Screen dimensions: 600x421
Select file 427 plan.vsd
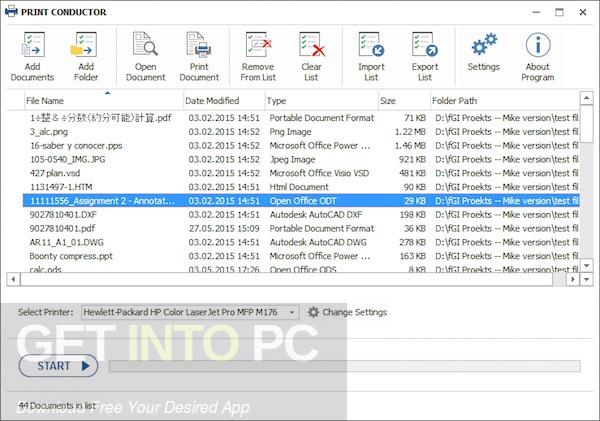pyautogui.click(x=55, y=173)
